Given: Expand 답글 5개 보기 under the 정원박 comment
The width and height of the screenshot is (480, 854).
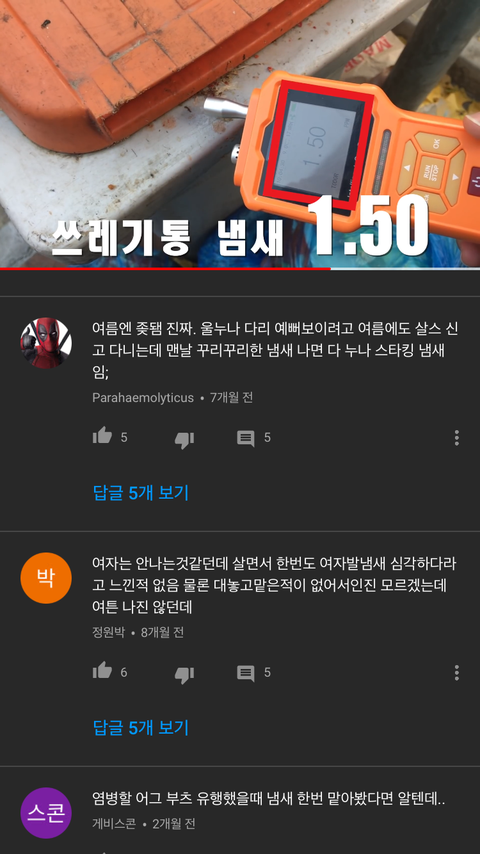Looking at the screenshot, I should coord(141,728).
